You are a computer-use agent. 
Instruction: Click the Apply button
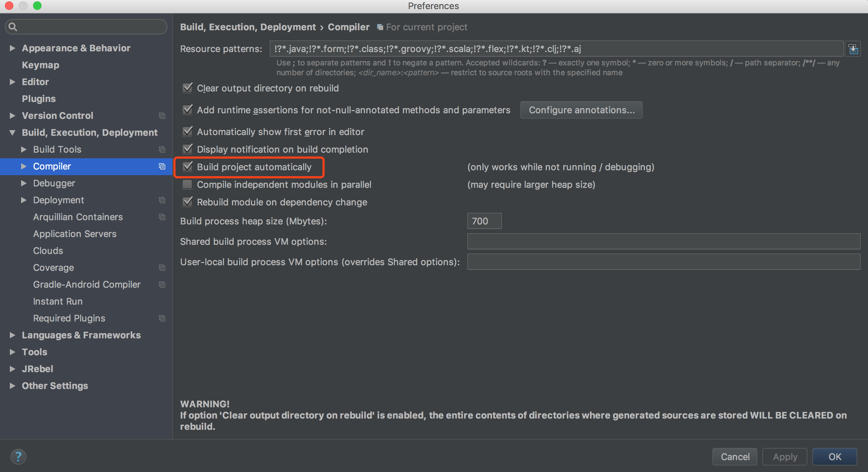pyautogui.click(x=785, y=457)
